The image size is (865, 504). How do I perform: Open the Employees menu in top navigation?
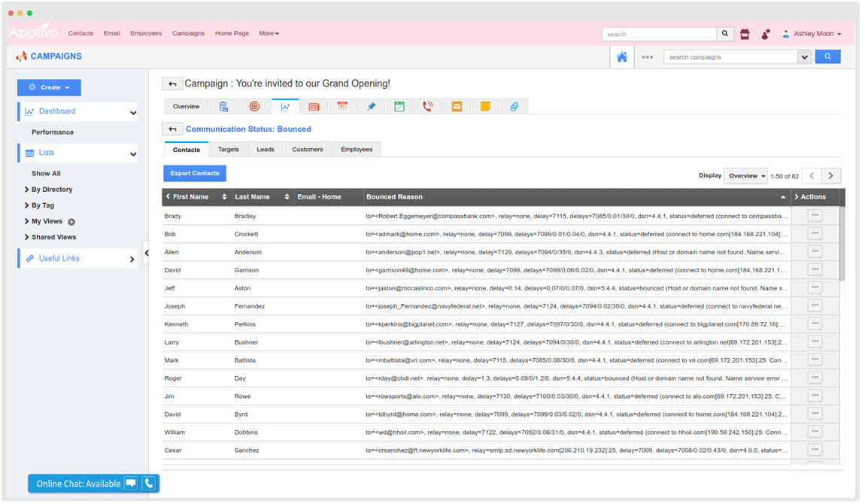coord(146,34)
